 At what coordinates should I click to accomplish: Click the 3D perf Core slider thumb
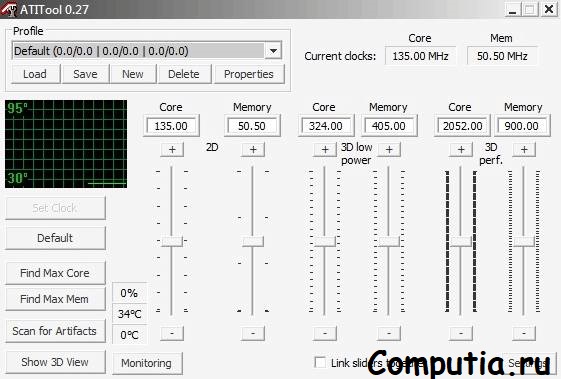[461, 241]
